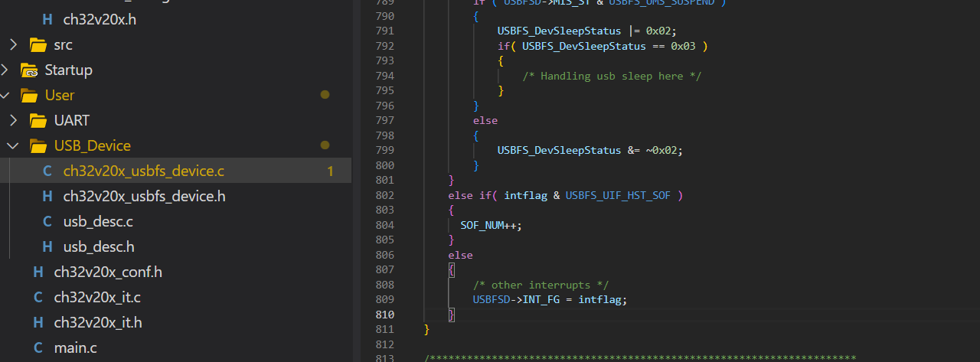Open ch32v20x.h header file
Viewport: 980px width, 362px height.
100,19
